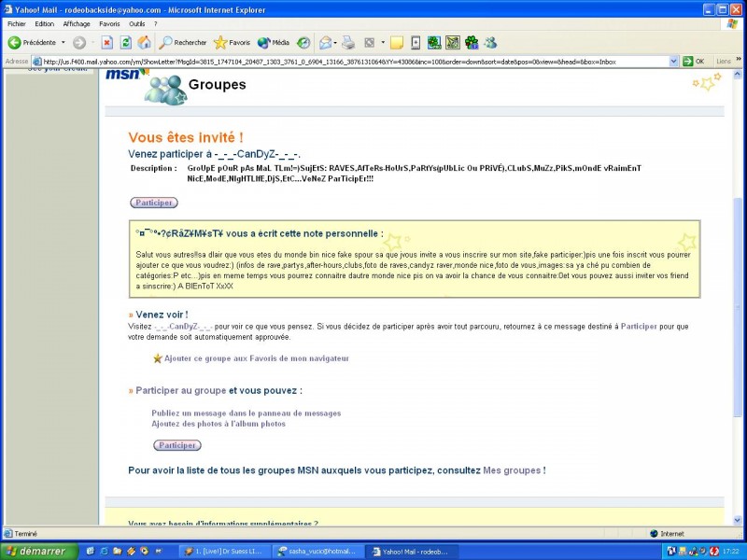Image resolution: width=747 pixels, height=560 pixels.
Task: Click the green ICQ flower icon
Action: pyautogui.click(x=472, y=43)
